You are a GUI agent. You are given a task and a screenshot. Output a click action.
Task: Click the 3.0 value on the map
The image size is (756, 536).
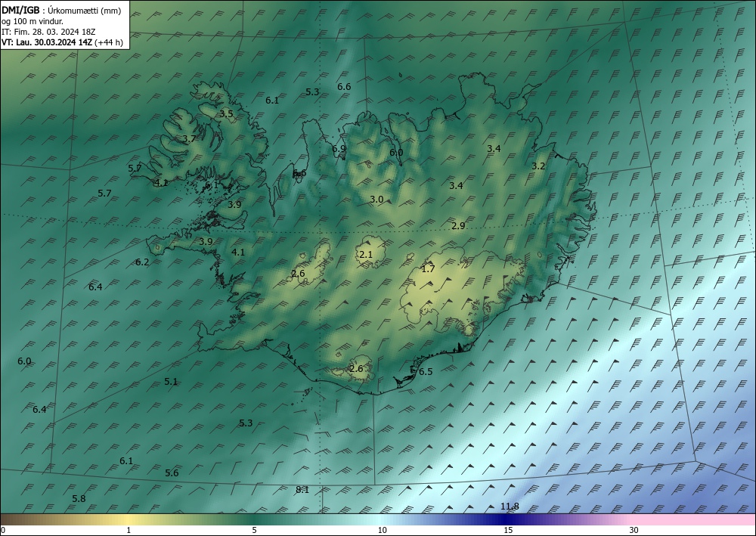point(376,200)
